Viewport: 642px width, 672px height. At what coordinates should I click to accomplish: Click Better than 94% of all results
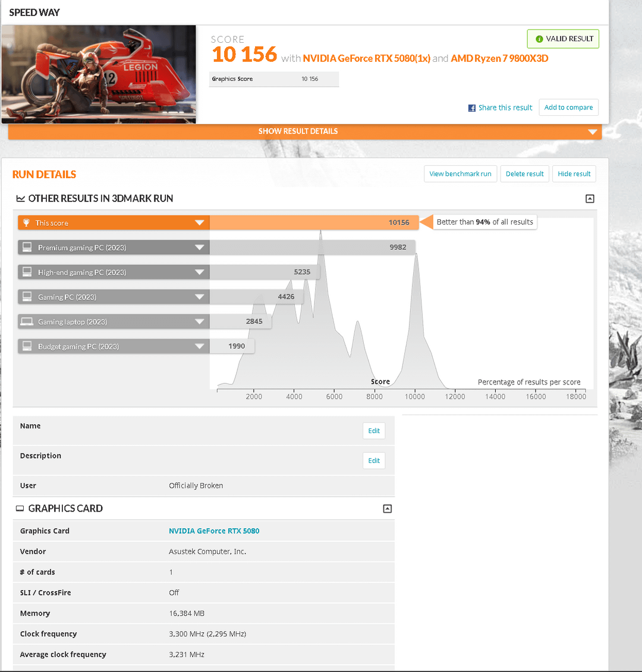coord(484,222)
